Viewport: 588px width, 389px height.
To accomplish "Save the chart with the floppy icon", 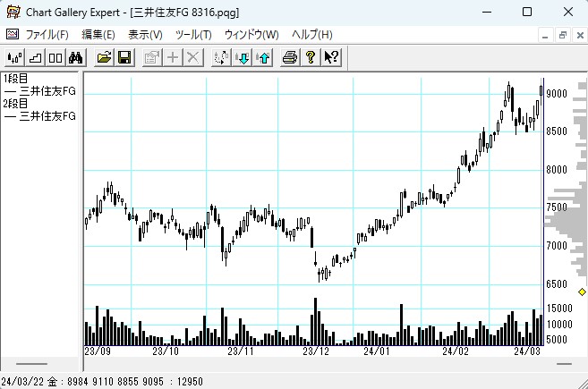I will click(125, 58).
